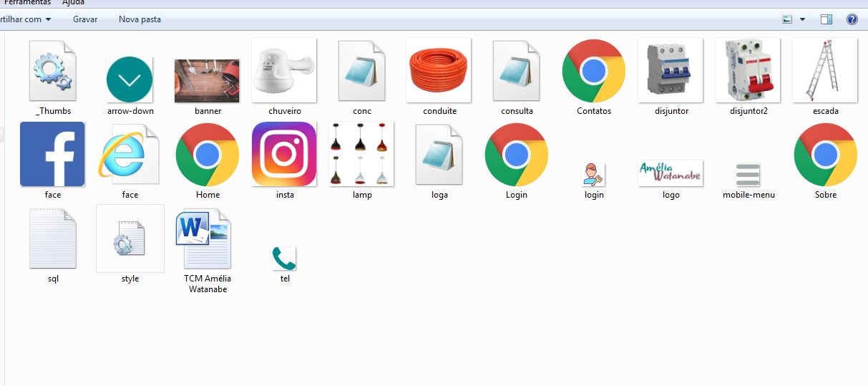Select the chuveiro shower image

coord(284,70)
